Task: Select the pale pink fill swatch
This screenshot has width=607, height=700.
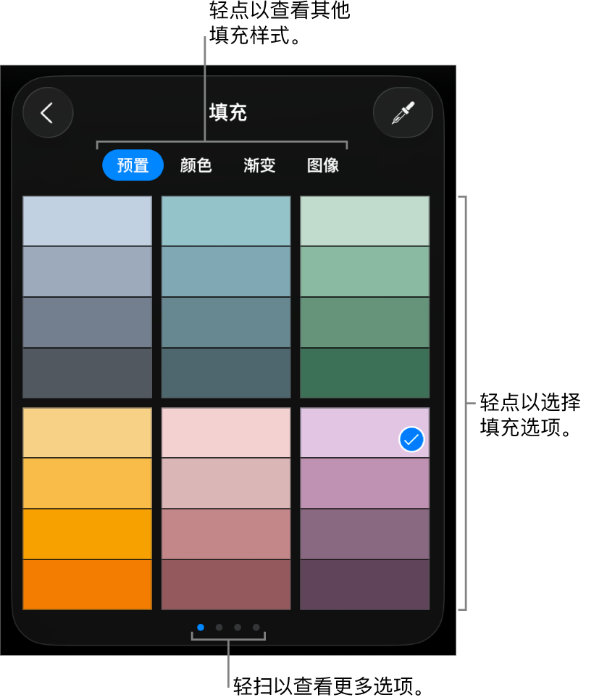Action: (x=225, y=433)
